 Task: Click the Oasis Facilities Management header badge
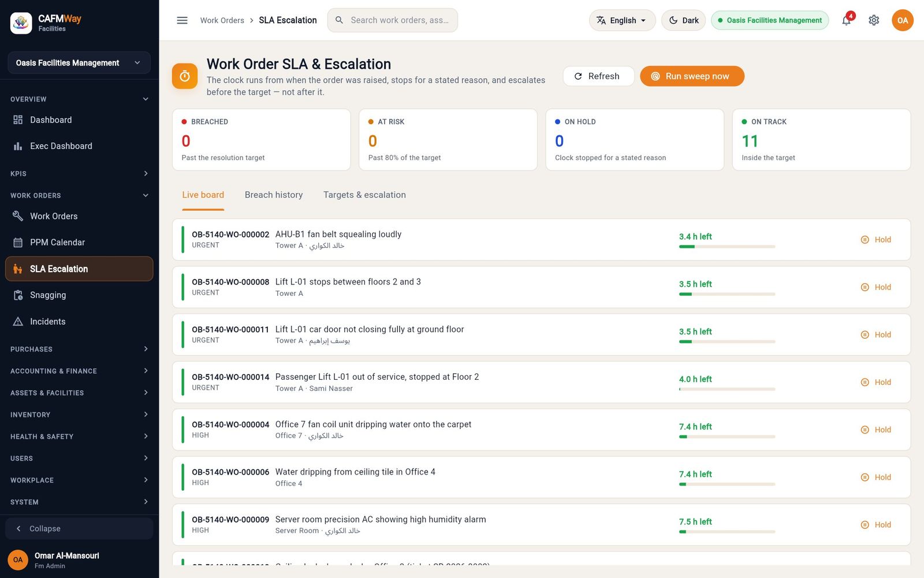pos(770,20)
